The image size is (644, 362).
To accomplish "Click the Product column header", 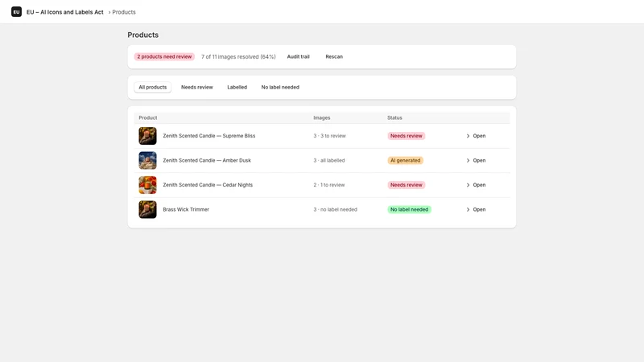I will tap(148, 117).
